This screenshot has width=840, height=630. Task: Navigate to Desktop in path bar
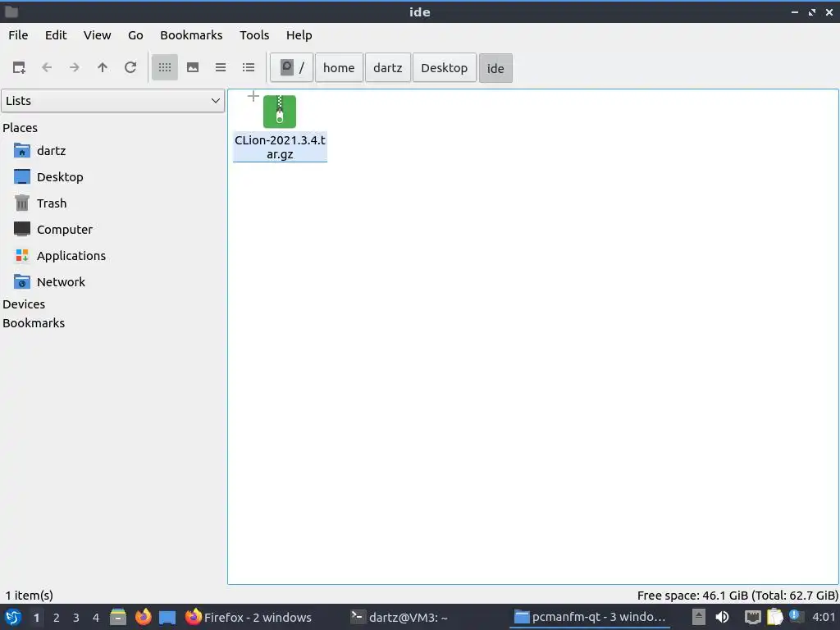444,67
